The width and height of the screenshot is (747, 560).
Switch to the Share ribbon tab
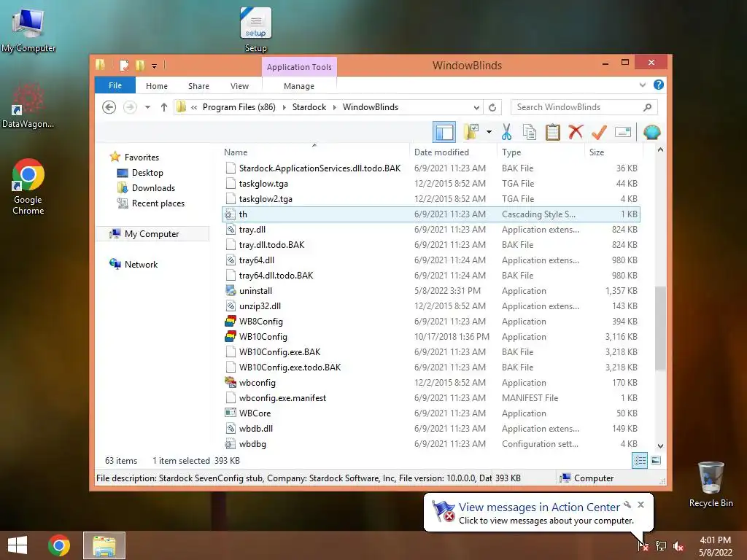[198, 86]
